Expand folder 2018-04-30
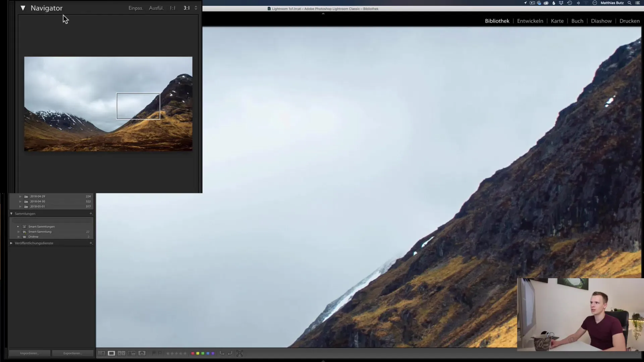Image resolution: width=644 pixels, height=362 pixels. pos(20,201)
